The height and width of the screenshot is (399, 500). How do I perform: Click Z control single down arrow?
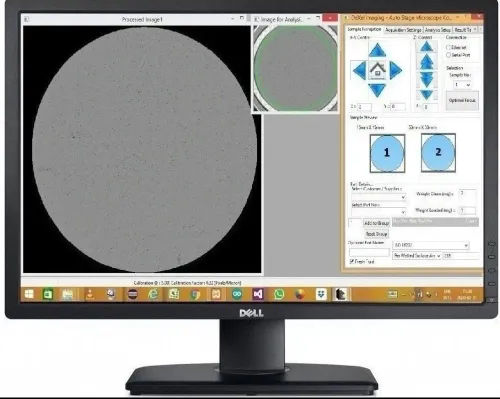[427, 95]
